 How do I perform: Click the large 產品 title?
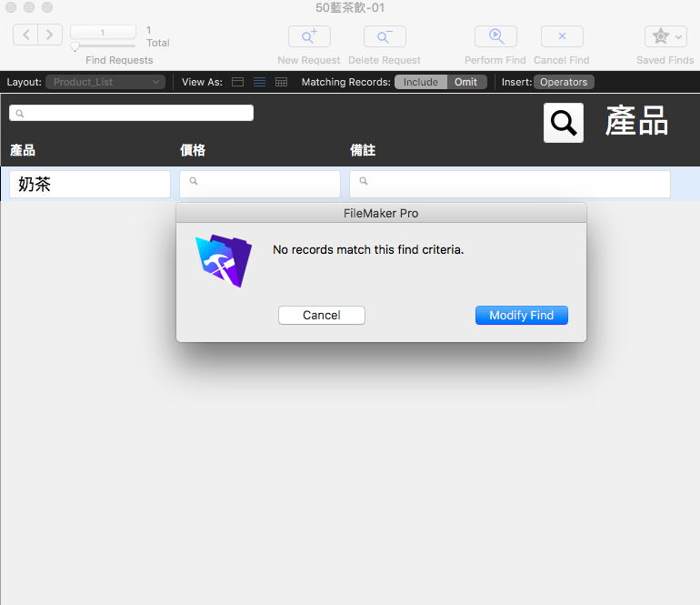tap(637, 121)
